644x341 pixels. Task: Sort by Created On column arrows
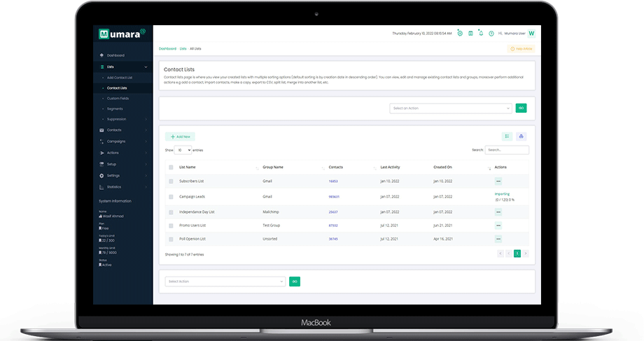489,168
